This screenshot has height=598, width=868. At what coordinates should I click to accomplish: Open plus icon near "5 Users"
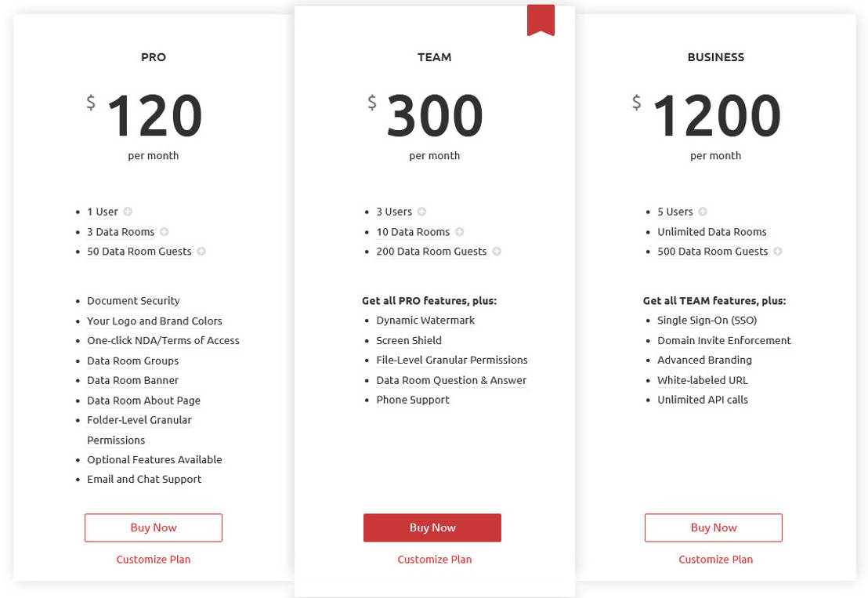(x=702, y=211)
